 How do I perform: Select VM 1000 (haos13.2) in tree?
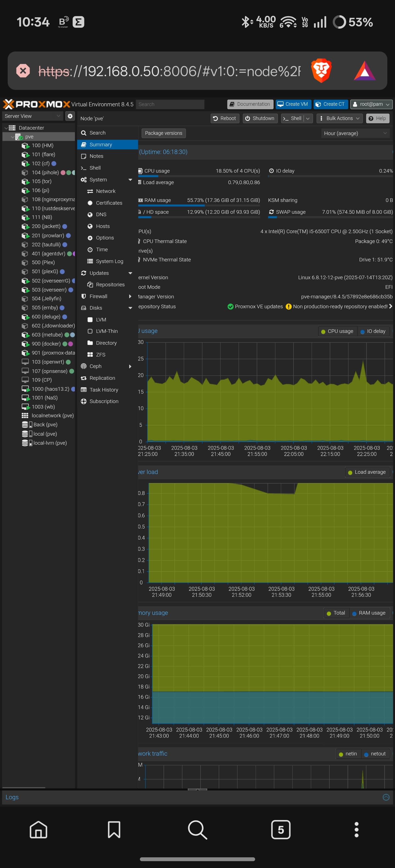38,389
